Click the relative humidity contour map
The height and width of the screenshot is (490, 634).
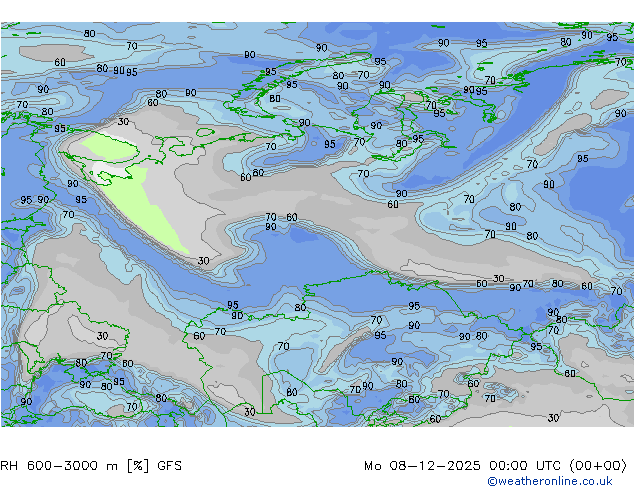(317, 224)
